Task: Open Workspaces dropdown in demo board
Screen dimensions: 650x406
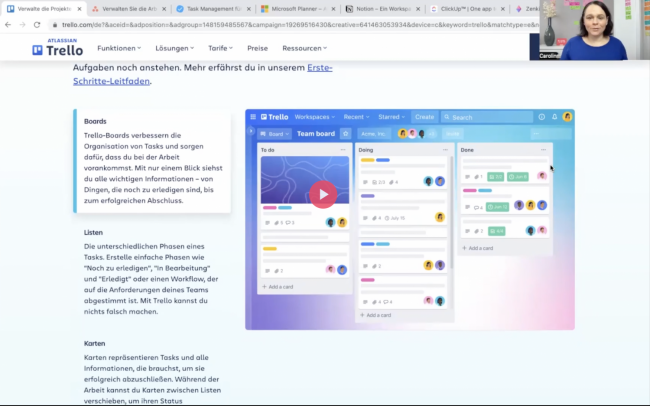Action: click(x=315, y=117)
